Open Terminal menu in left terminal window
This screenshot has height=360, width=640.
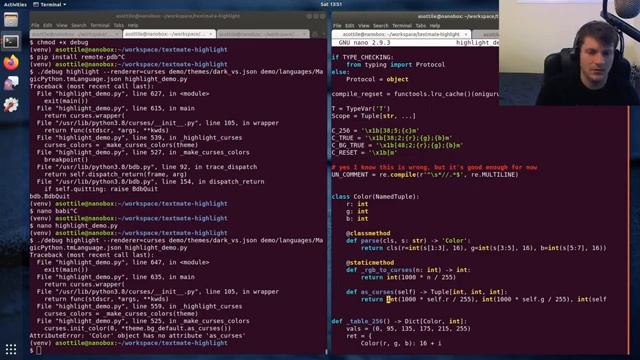[100, 25]
